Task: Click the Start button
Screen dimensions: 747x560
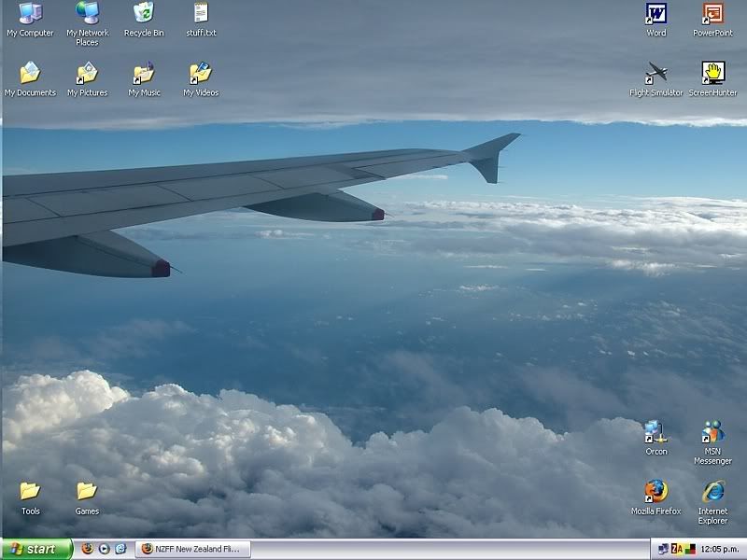Action: click(x=37, y=550)
